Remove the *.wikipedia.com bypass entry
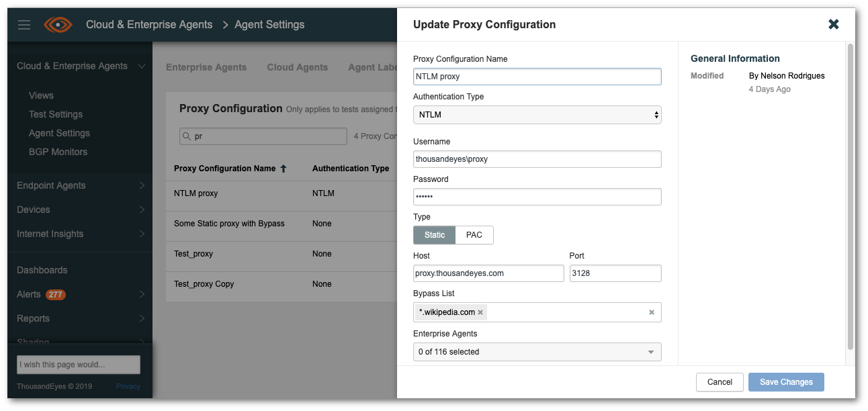 click(480, 312)
